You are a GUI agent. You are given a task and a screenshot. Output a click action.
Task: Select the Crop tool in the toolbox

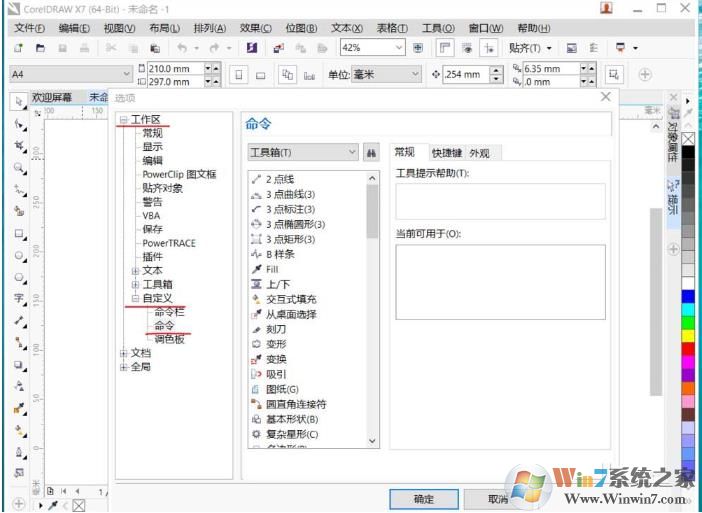point(20,146)
